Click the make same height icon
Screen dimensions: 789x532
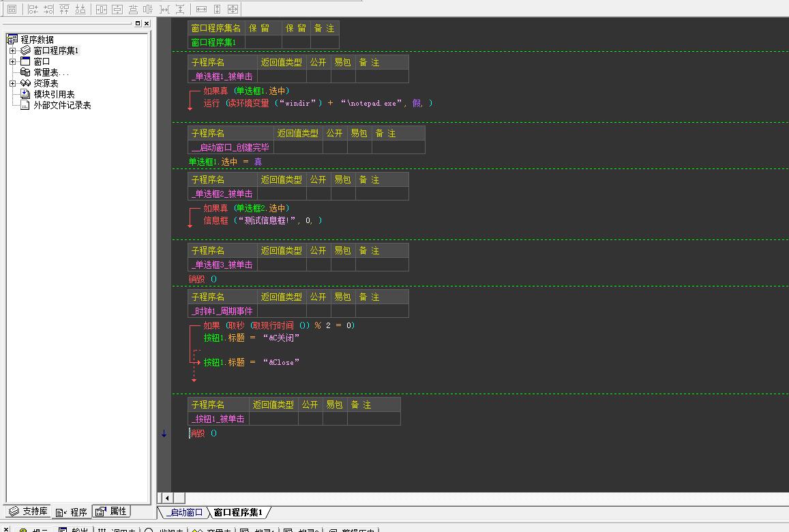coord(217,9)
